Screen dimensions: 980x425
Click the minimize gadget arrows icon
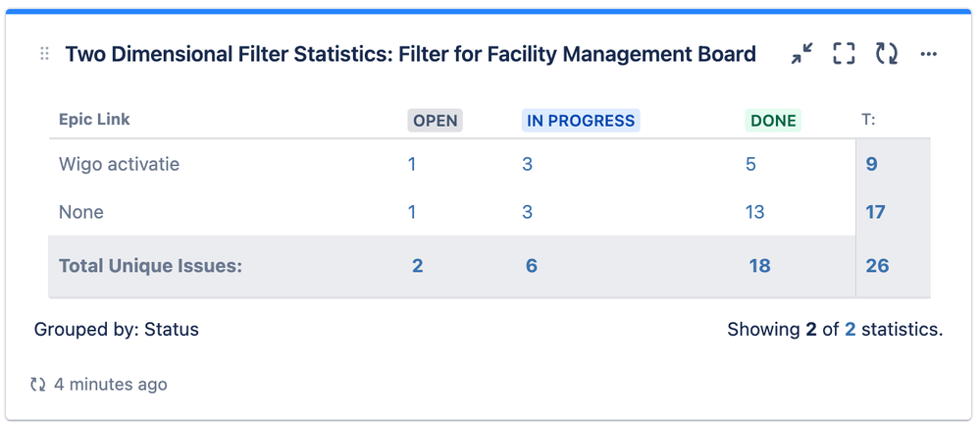(x=801, y=54)
